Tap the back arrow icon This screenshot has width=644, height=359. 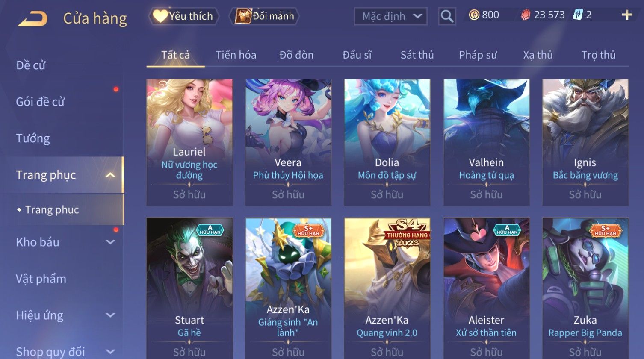point(32,18)
